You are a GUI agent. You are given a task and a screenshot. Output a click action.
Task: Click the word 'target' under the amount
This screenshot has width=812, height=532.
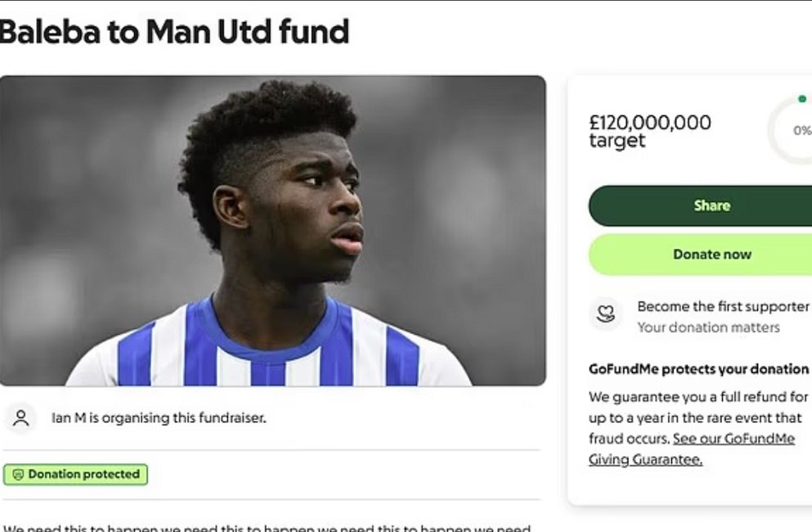coord(617,141)
